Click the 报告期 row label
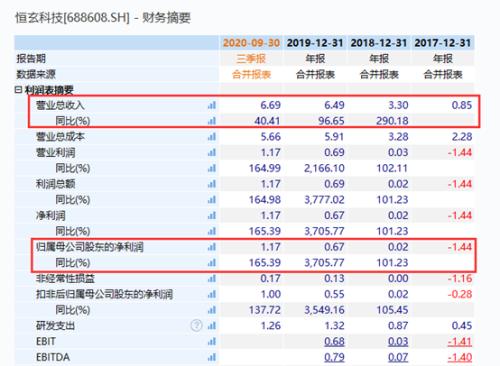500x366 pixels. (x=31, y=59)
